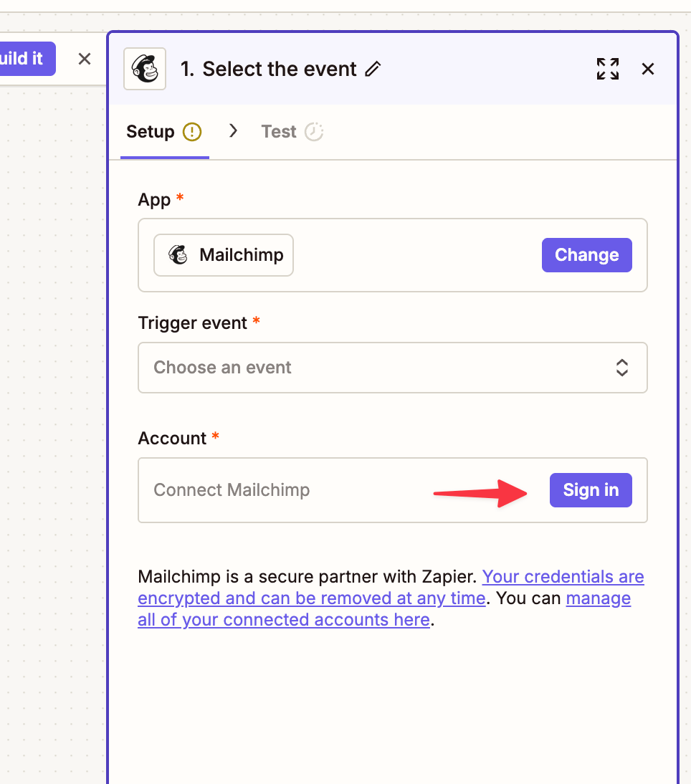This screenshot has height=784, width=691.
Task: Click the pencil icon to rename step
Action: 373,70
